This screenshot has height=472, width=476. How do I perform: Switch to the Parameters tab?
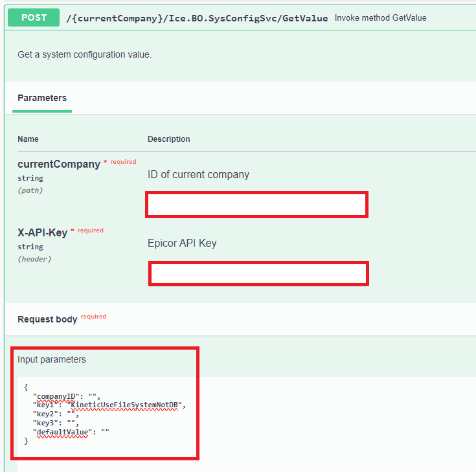coord(42,98)
